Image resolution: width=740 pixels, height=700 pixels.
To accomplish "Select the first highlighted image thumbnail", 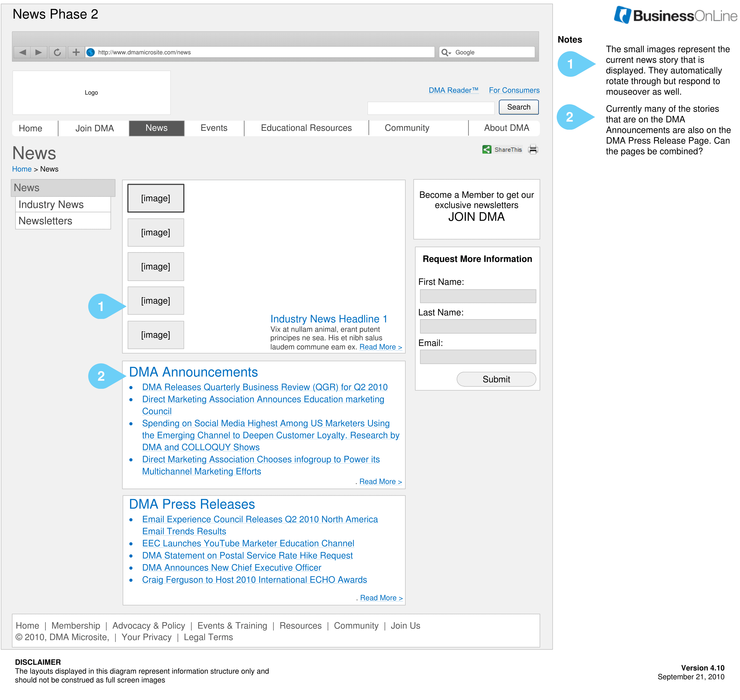I will [x=155, y=198].
